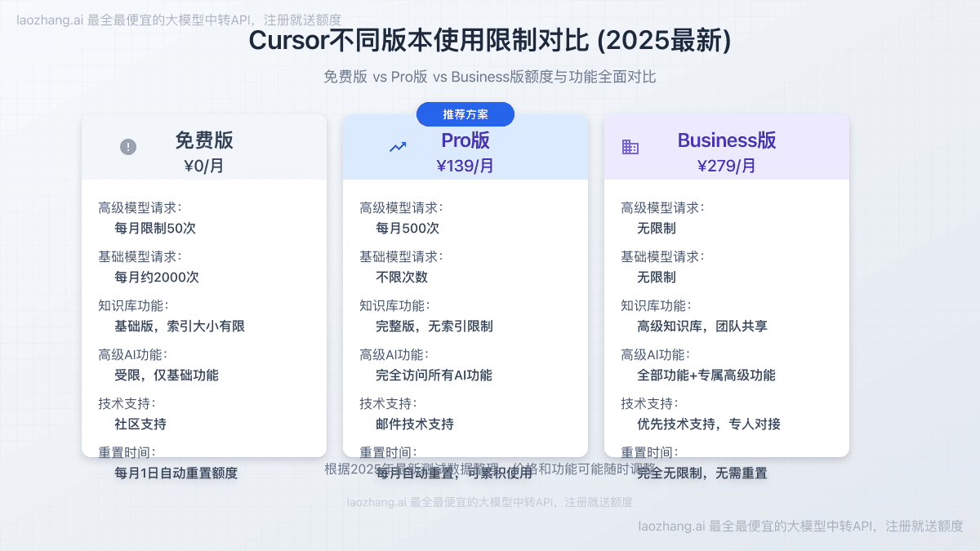This screenshot has height=551, width=980.
Task: Click 完全无限制，无需重置 in Business plan
Action: [x=702, y=473]
